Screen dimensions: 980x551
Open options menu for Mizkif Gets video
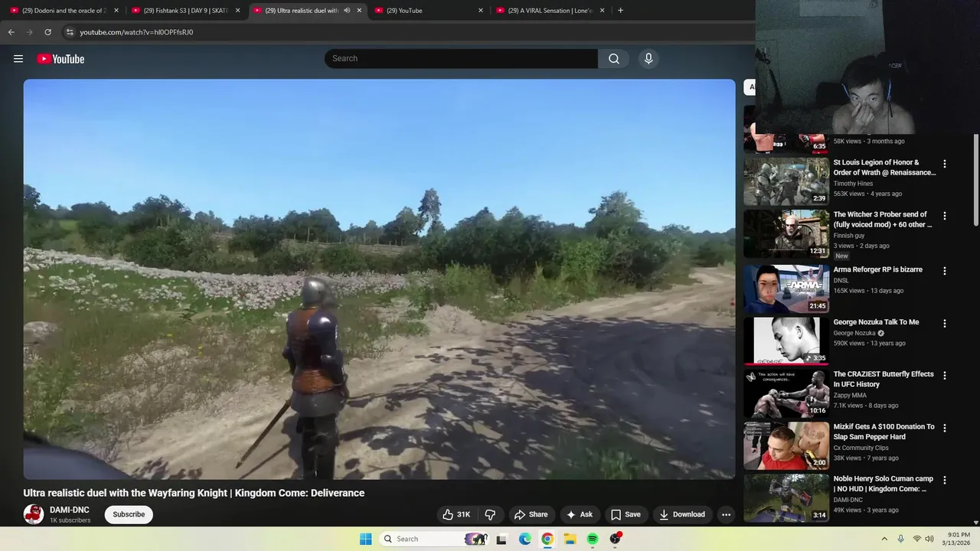(944, 428)
